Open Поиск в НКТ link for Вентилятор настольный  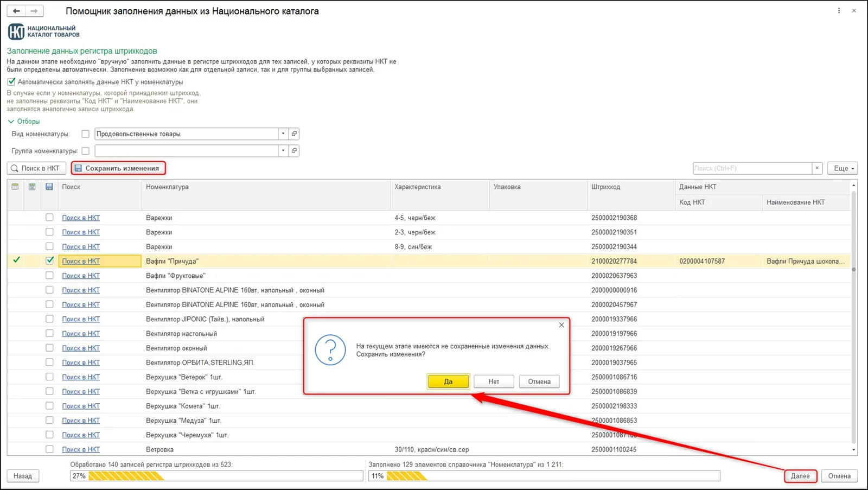point(81,334)
